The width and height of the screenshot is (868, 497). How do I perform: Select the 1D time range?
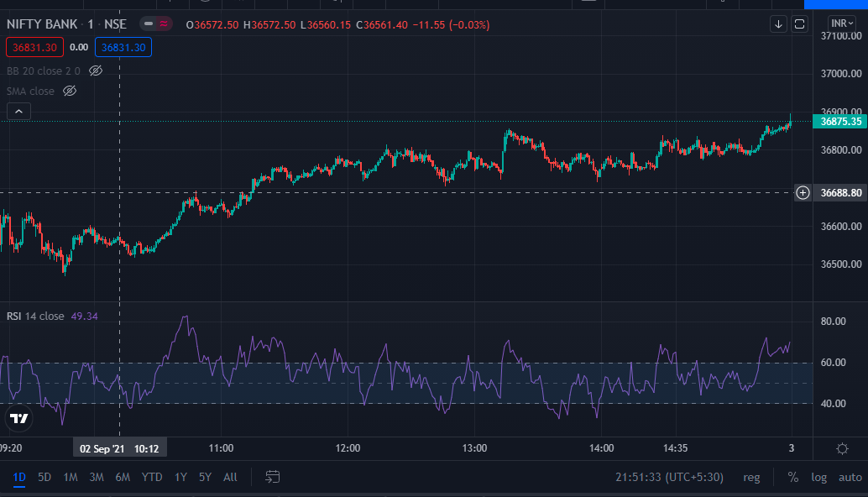[x=19, y=477]
